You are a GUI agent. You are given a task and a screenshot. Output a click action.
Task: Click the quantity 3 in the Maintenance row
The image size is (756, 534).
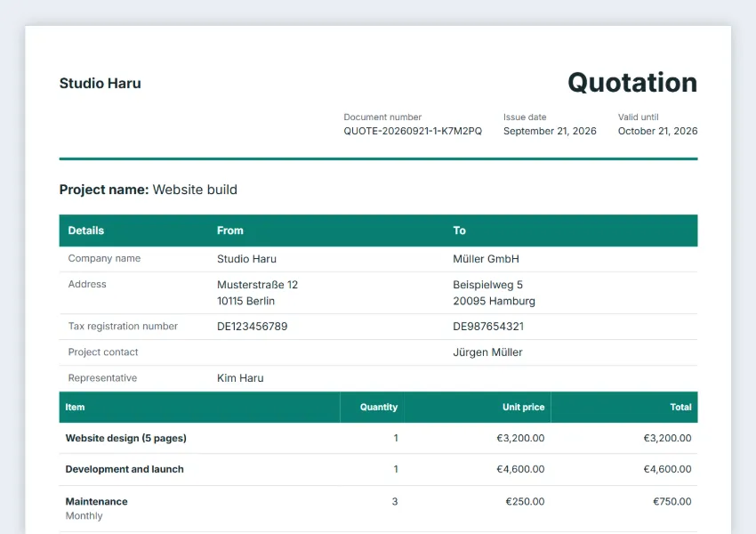(x=395, y=502)
